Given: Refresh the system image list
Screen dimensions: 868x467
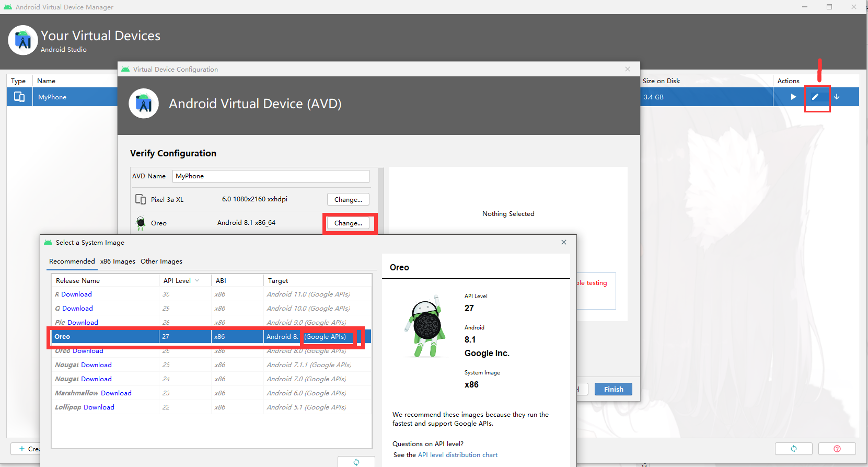Looking at the screenshot, I should pos(356,462).
